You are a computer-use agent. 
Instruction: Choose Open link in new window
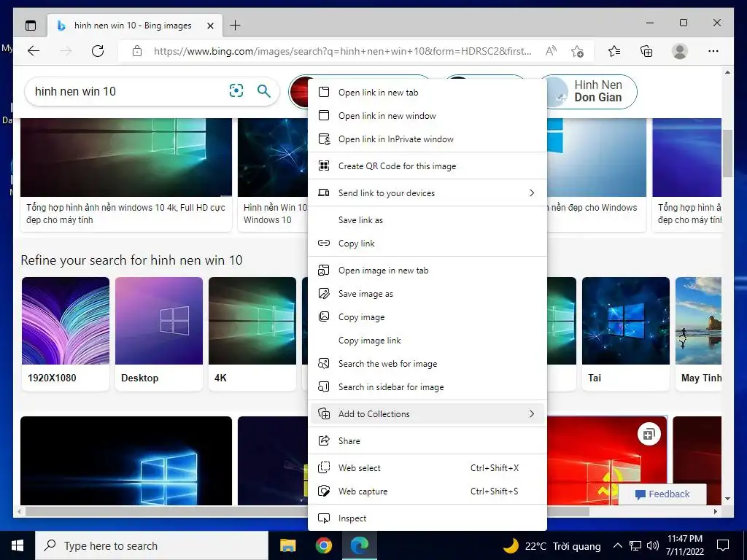427,116
